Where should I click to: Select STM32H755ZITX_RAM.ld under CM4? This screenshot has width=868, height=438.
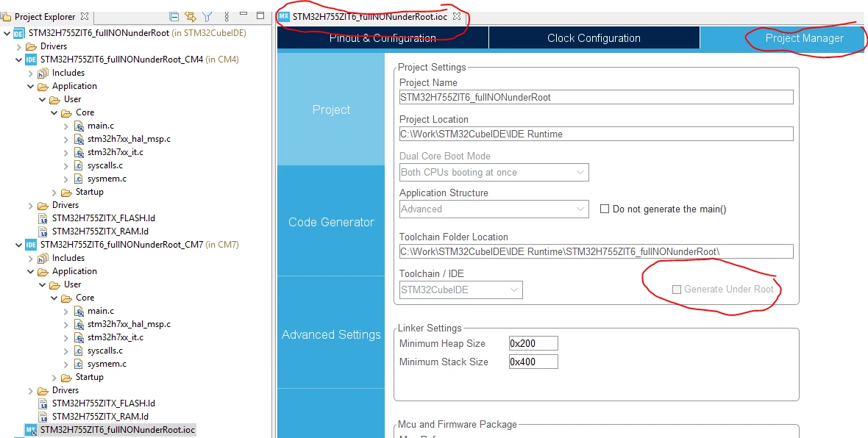(x=100, y=231)
